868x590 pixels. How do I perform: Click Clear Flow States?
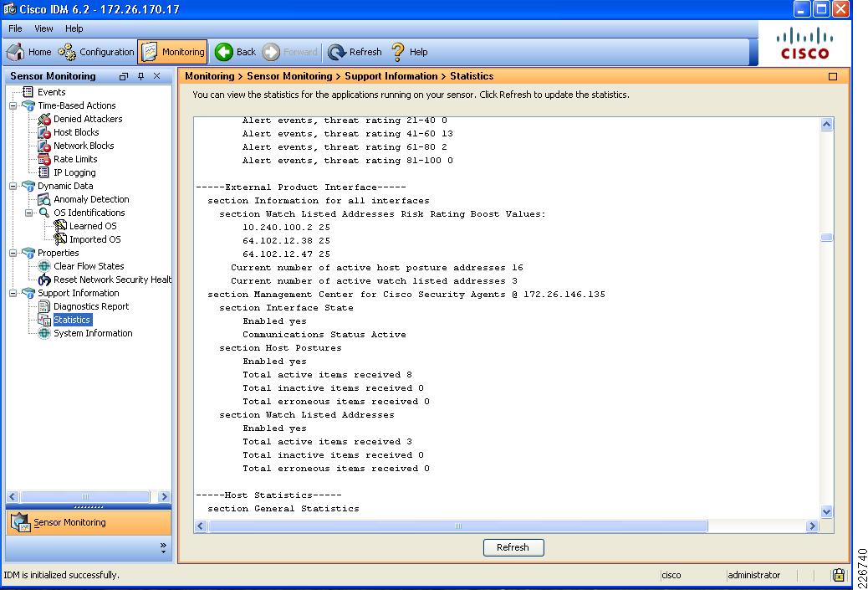point(89,266)
